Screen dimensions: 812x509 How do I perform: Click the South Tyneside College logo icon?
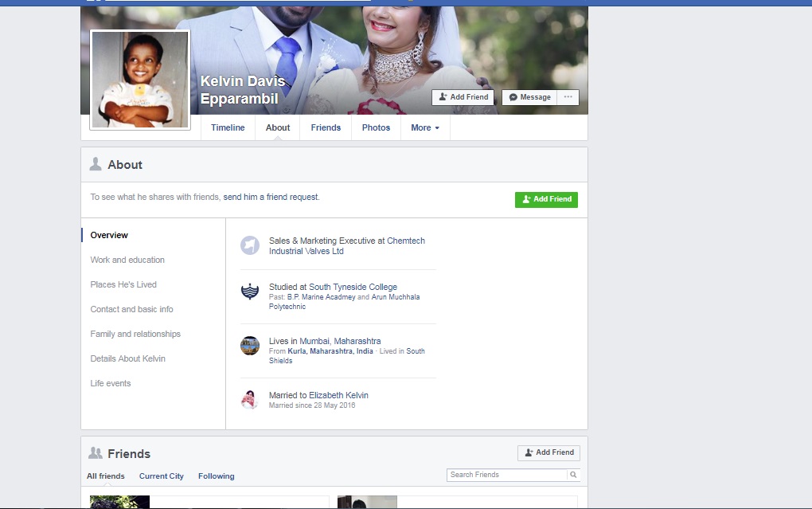pyautogui.click(x=250, y=292)
